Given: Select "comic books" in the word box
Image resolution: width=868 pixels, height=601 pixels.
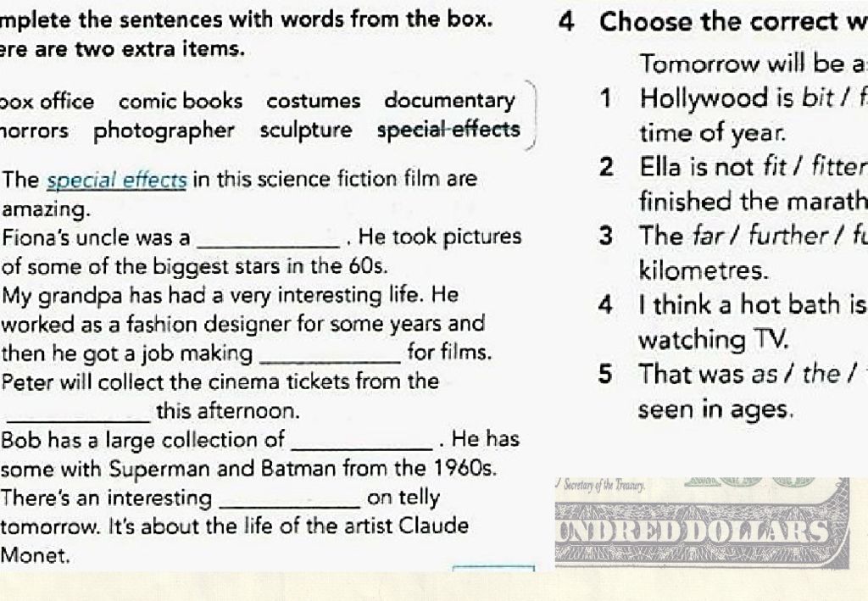Looking at the screenshot, I should 181,101.
